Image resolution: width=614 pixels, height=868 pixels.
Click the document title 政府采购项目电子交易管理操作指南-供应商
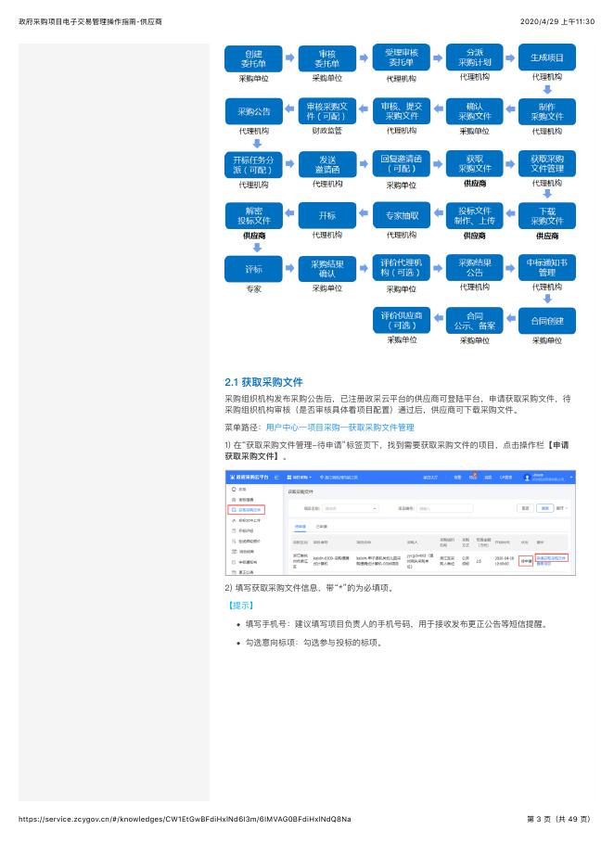pos(90,21)
